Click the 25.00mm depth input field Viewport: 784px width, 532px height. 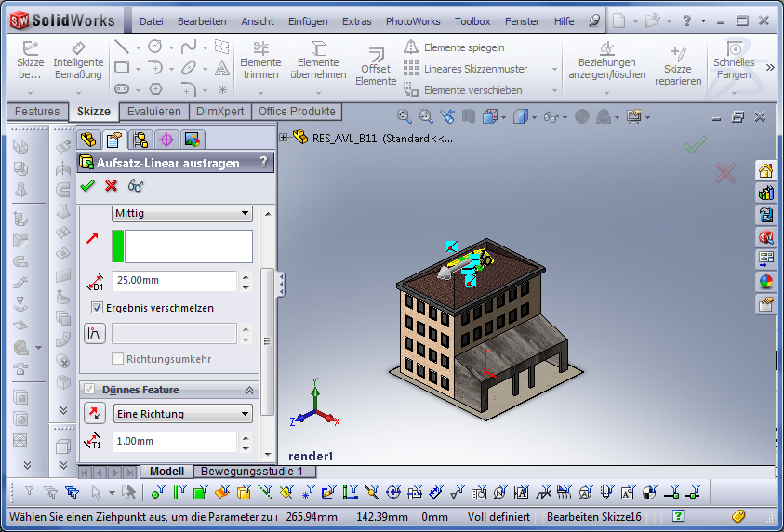[x=174, y=281]
